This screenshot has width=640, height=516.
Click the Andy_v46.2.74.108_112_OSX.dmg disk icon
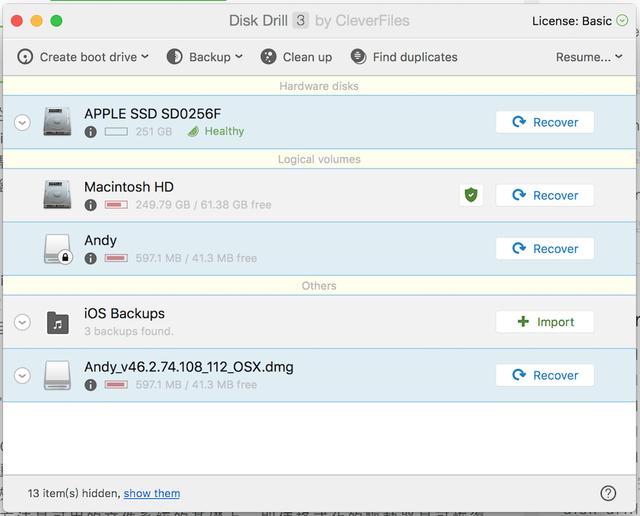pos(57,375)
